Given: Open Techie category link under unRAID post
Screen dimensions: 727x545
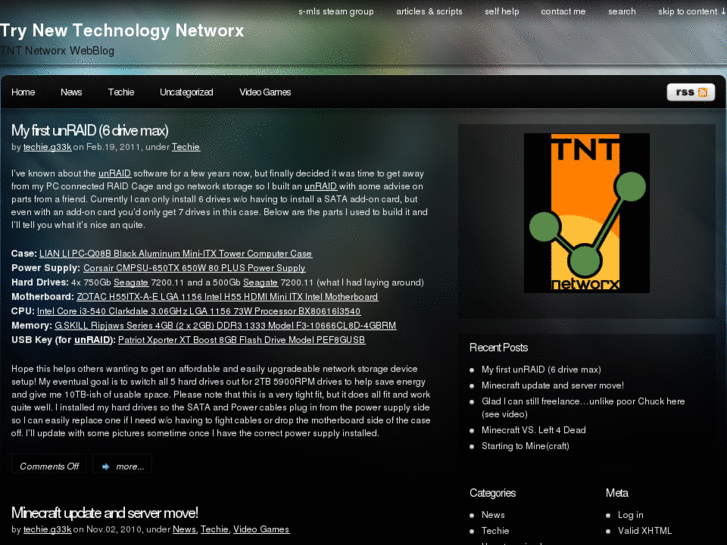Looking at the screenshot, I should tap(185, 147).
